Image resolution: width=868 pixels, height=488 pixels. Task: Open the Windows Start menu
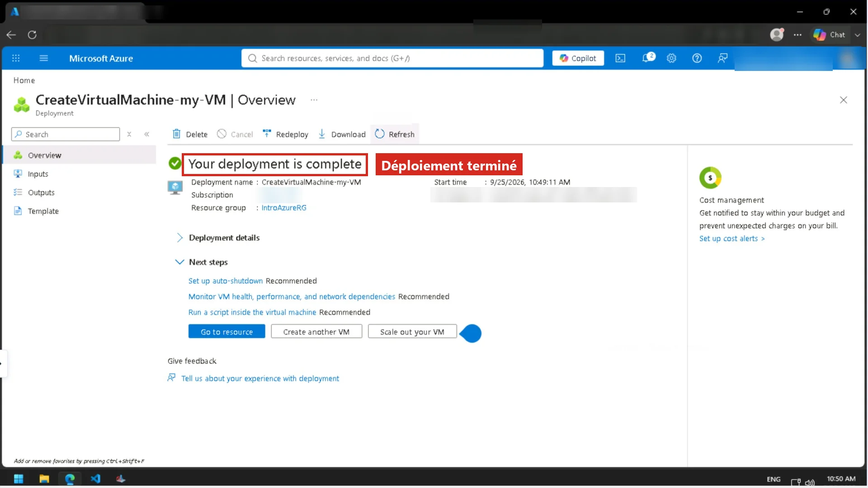(19, 479)
